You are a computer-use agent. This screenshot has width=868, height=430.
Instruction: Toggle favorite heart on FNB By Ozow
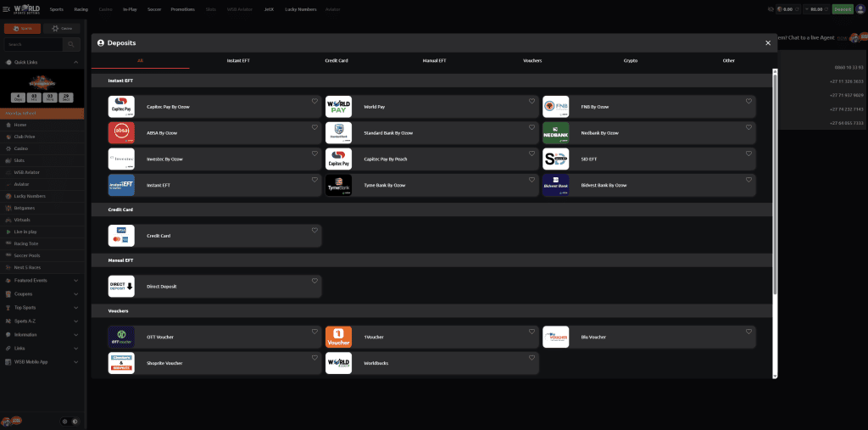coord(748,102)
